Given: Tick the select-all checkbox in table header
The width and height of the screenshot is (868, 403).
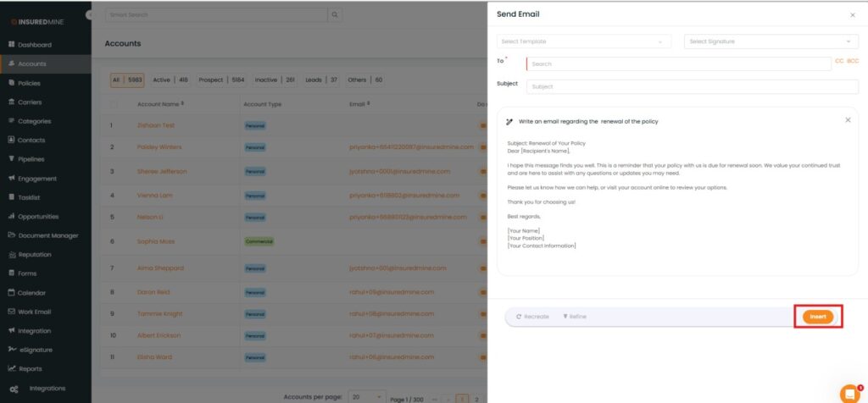Looking at the screenshot, I should (x=114, y=104).
